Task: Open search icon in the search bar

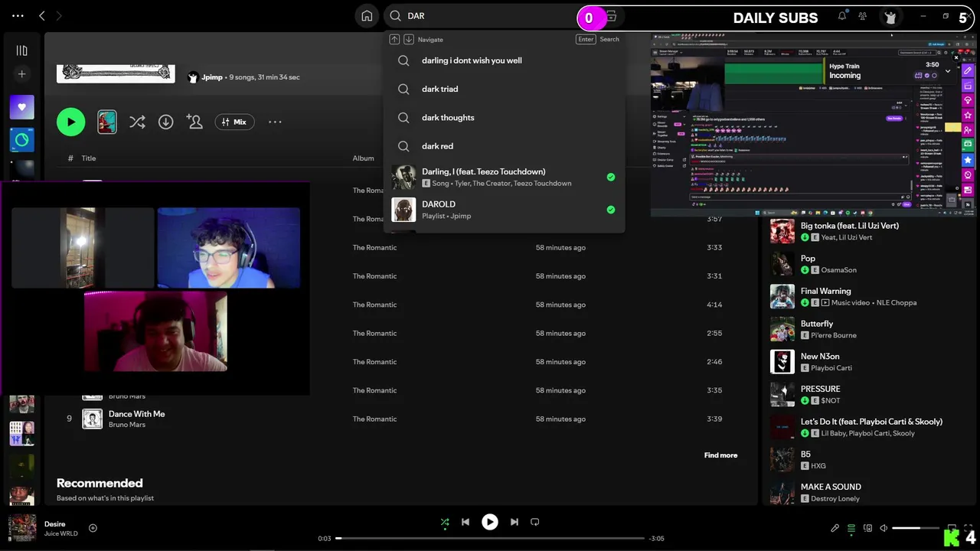Action: pos(396,16)
